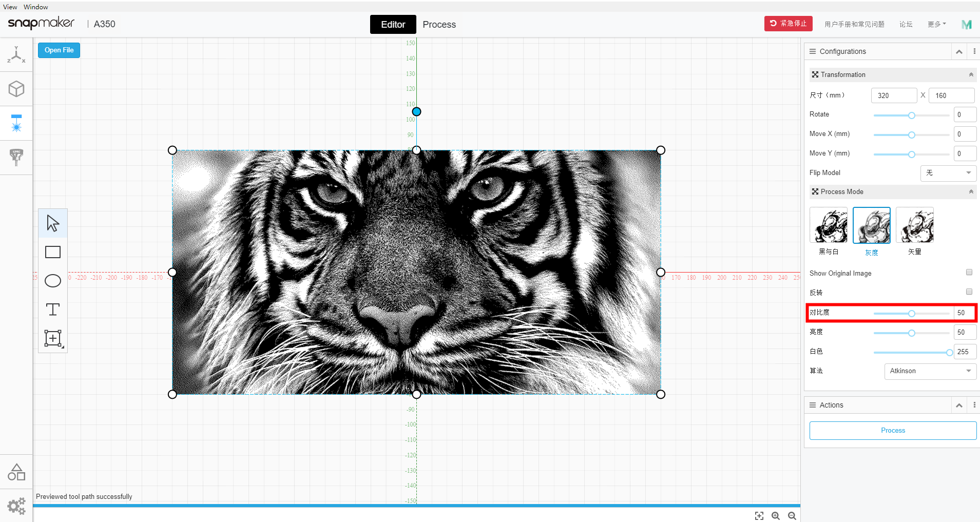Click the Move X slider

[x=911, y=135]
